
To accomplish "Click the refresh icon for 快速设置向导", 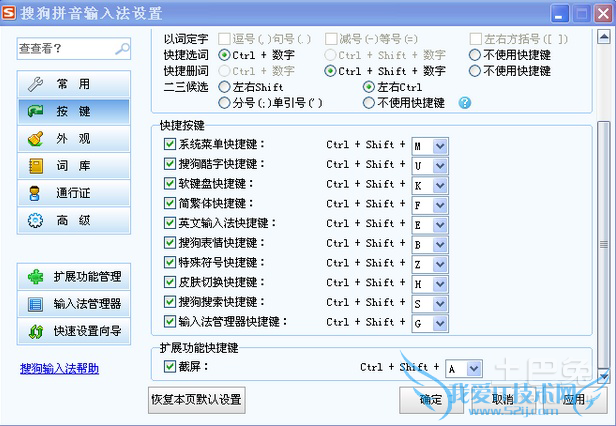I will (36, 331).
